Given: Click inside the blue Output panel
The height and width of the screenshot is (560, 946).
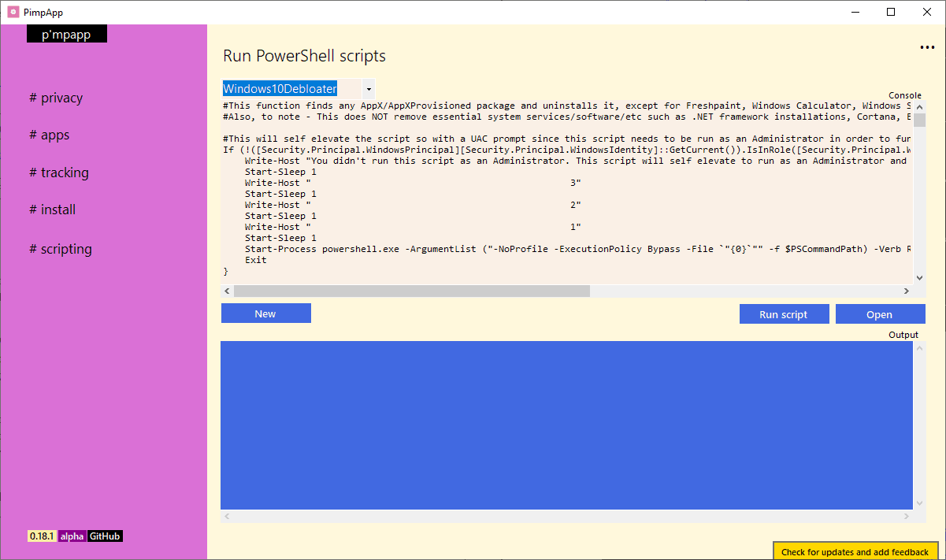Looking at the screenshot, I should coord(567,425).
